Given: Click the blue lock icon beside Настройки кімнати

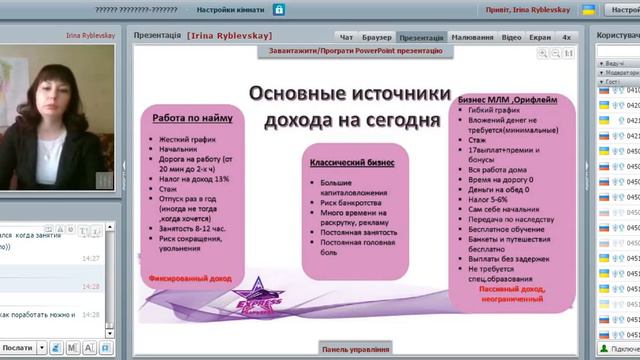Looking at the screenshot, I should coord(279,9).
